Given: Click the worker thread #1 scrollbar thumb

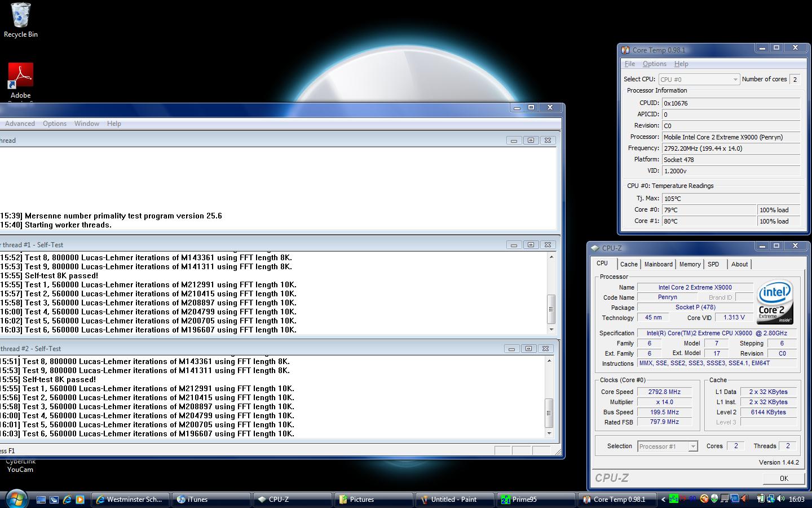Looking at the screenshot, I should pyautogui.click(x=551, y=309).
